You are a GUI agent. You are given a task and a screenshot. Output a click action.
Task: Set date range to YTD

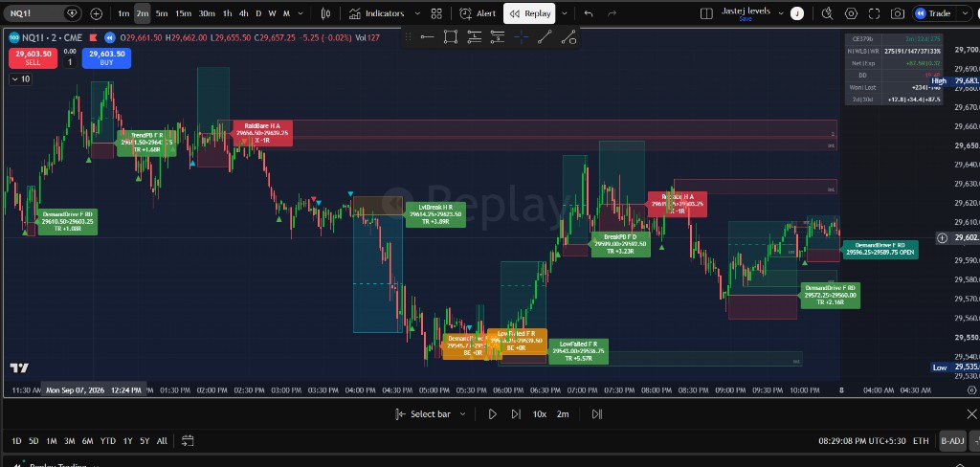[x=108, y=441]
